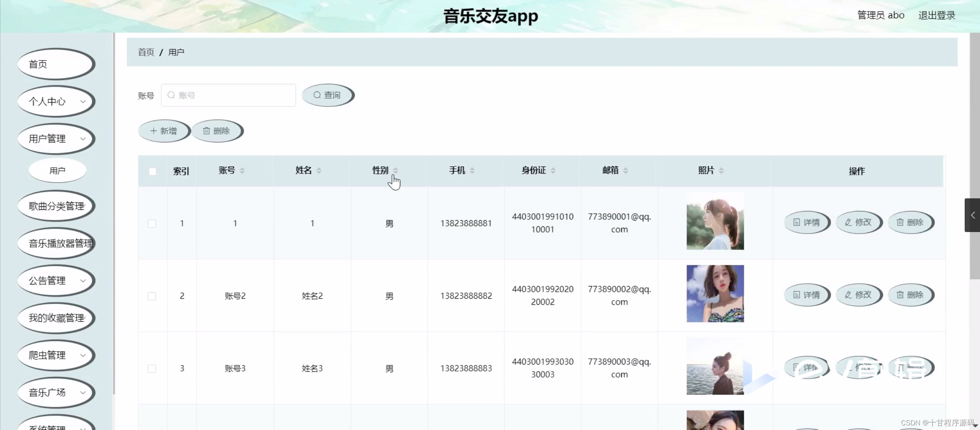Check the checkbox for row index 1
This screenshot has height=430, width=980.
pos(152,224)
